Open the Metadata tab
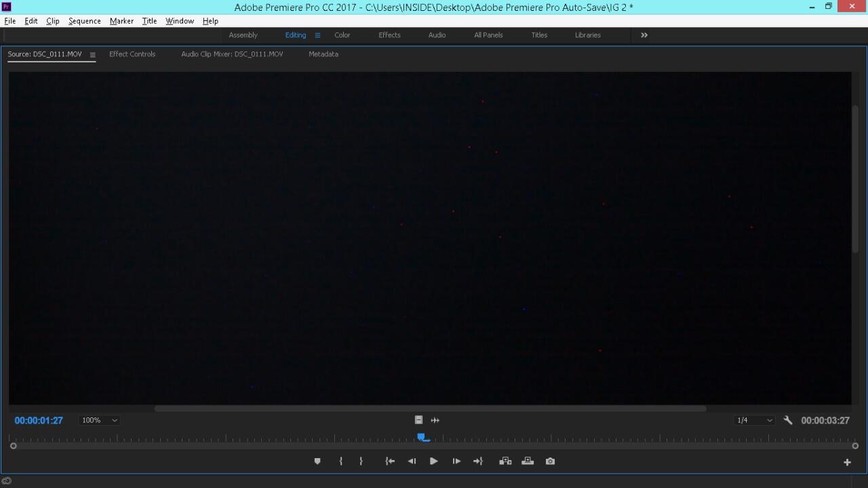The image size is (868, 488). (x=323, y=54)
